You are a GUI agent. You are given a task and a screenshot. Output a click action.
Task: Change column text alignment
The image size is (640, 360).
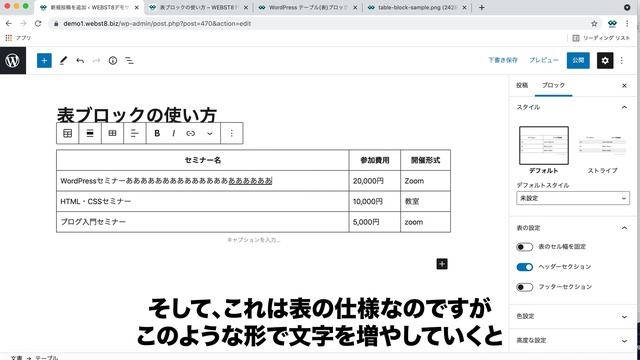tap(134, 133)
